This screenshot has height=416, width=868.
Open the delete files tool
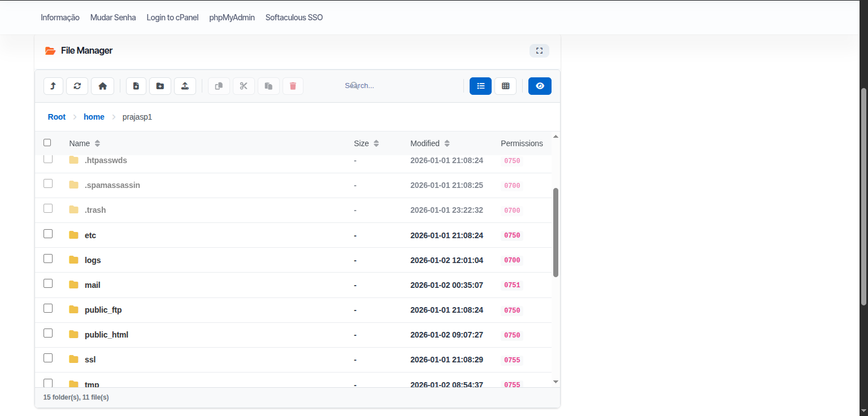pyautogui.click(x=293, y=86)
